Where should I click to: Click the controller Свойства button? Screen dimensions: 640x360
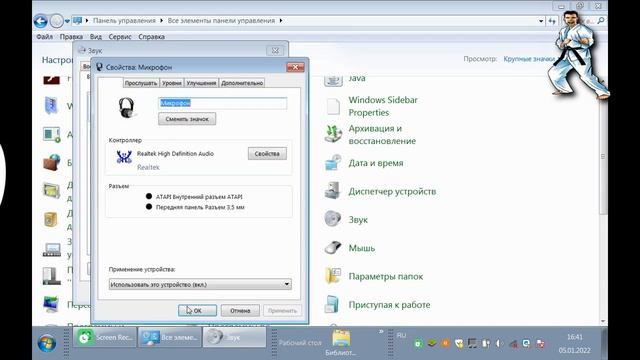(x=267, y=153)
